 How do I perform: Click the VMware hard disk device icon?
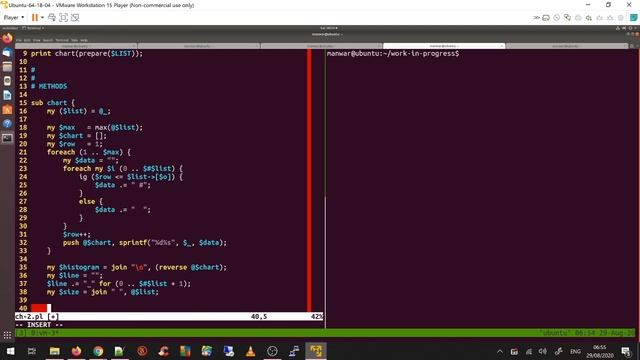[x=546, y=18]
